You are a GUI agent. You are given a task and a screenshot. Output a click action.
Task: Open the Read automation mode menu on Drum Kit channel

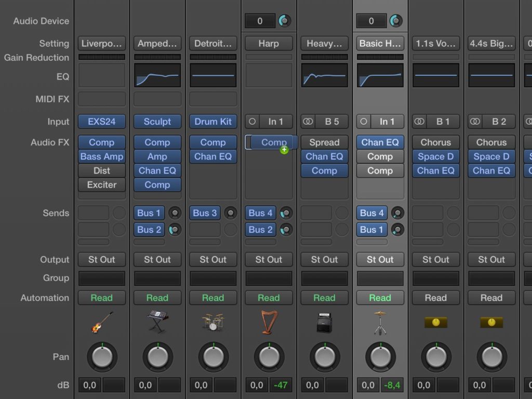point(213,298)
